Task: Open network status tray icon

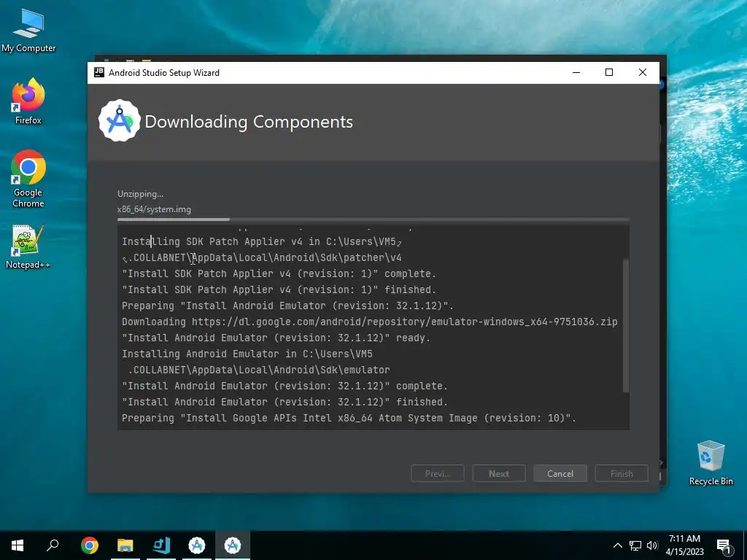Action: (635, 545)
